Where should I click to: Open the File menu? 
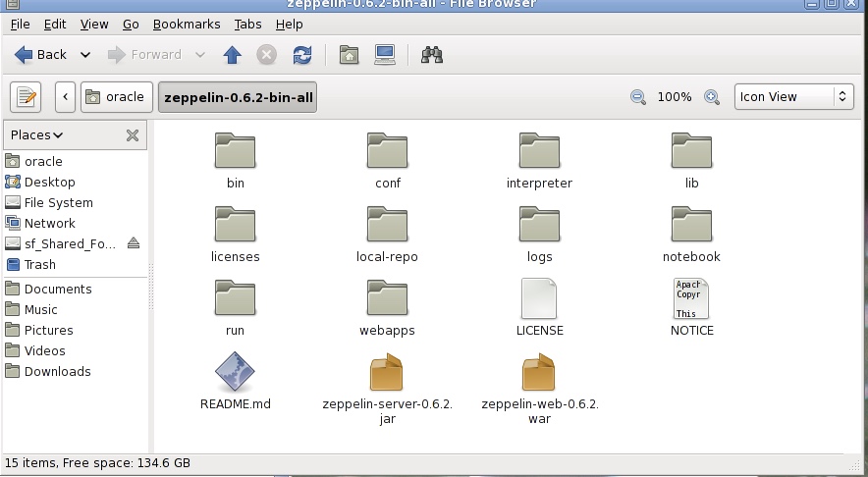click(x=20, y=25)
